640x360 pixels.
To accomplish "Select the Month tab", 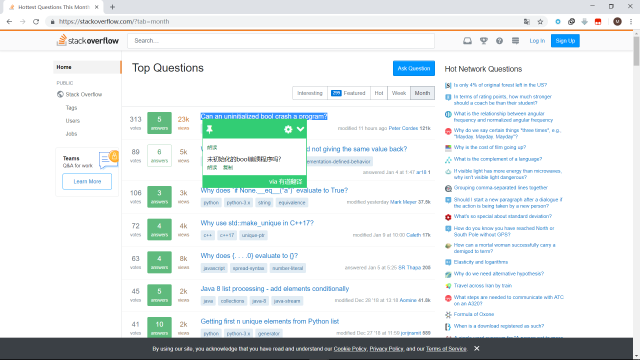I will [x=422, y=93].
